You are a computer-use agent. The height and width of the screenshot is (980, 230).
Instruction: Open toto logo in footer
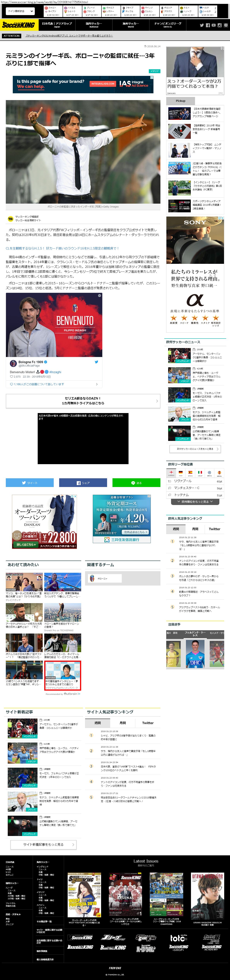pos(178,939)
